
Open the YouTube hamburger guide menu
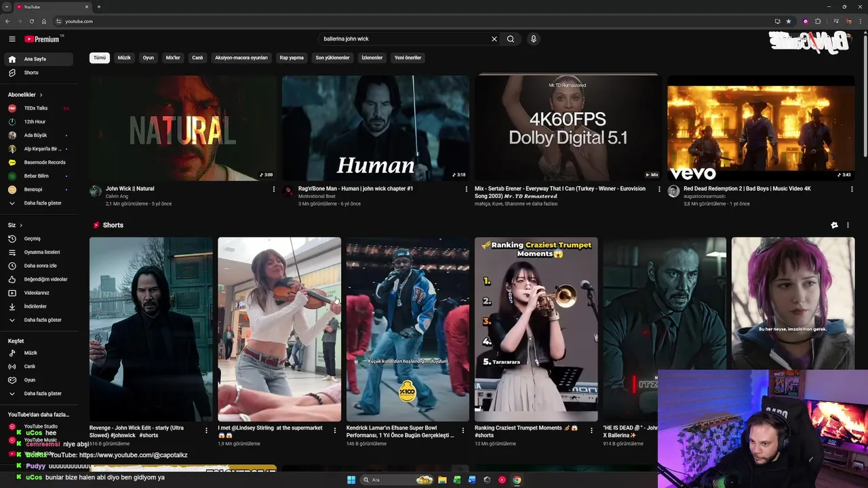pyautogui.click(x=12, y=39)
